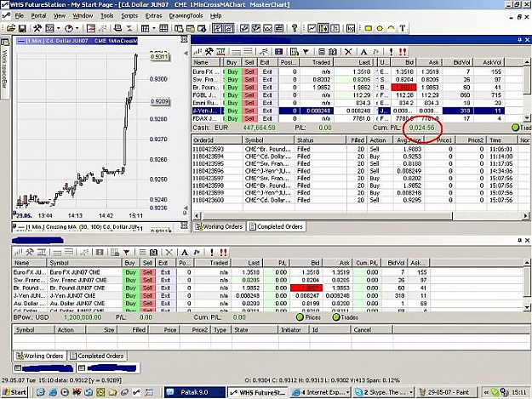Open the Extras menu
The width and height of the screenshot is (532, 399).
153,15
